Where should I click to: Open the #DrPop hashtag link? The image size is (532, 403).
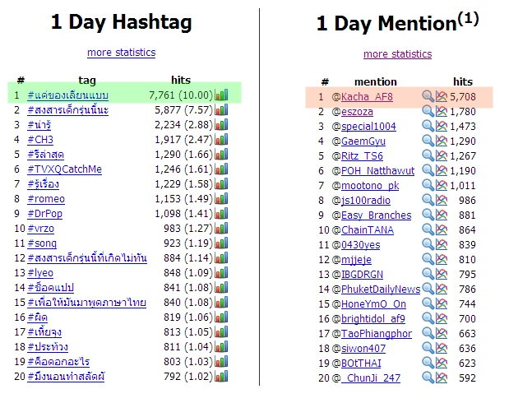[44, 214]
